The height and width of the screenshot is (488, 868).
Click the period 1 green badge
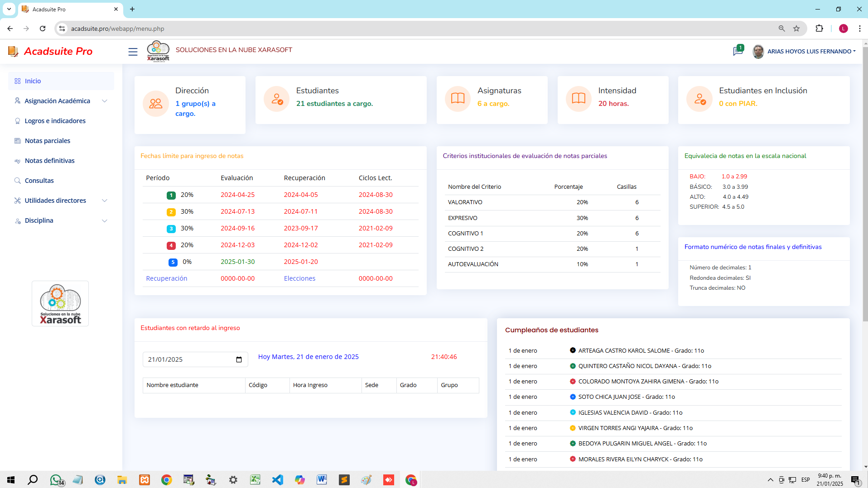[171, 195]
